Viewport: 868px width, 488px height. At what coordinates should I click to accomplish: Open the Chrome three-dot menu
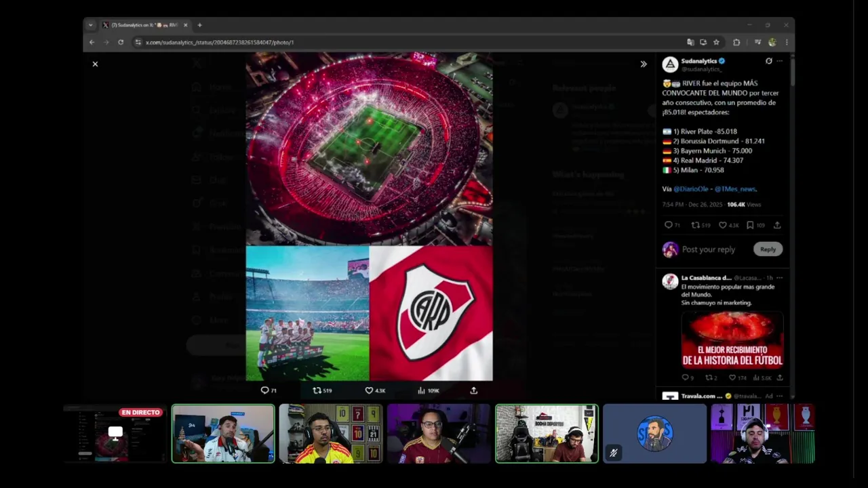click(x=787, y=42)
